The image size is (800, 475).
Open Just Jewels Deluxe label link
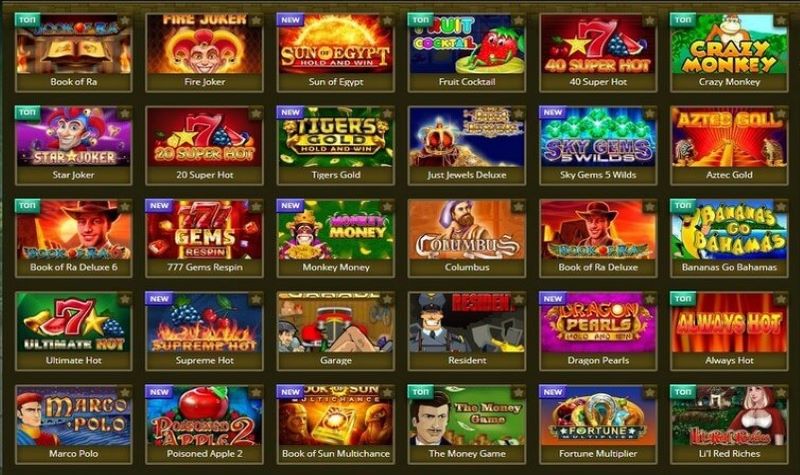pos(467,174)
